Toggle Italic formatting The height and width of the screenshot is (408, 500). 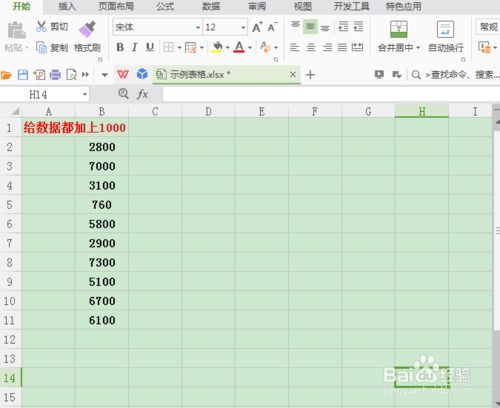click(135, 47)
